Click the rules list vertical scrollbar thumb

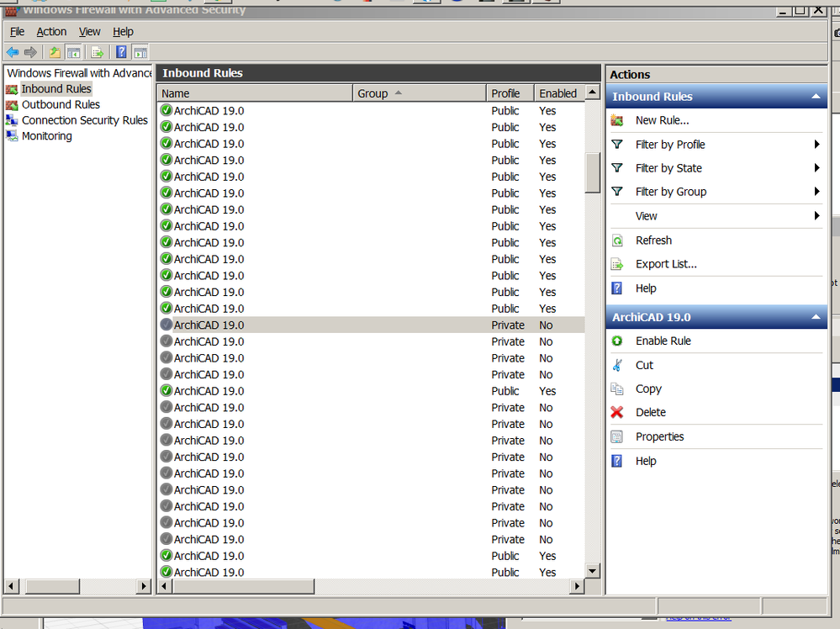click(x=593, y=173)
